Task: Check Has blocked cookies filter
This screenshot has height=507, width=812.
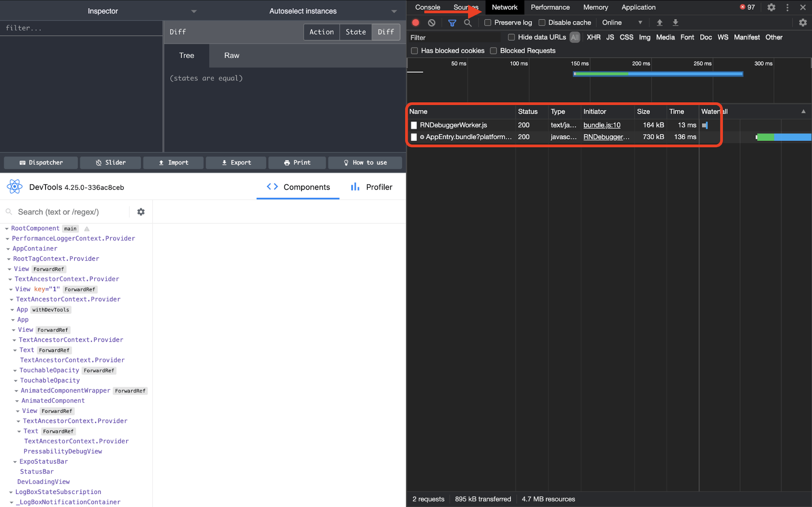Action: coord(414,50)
